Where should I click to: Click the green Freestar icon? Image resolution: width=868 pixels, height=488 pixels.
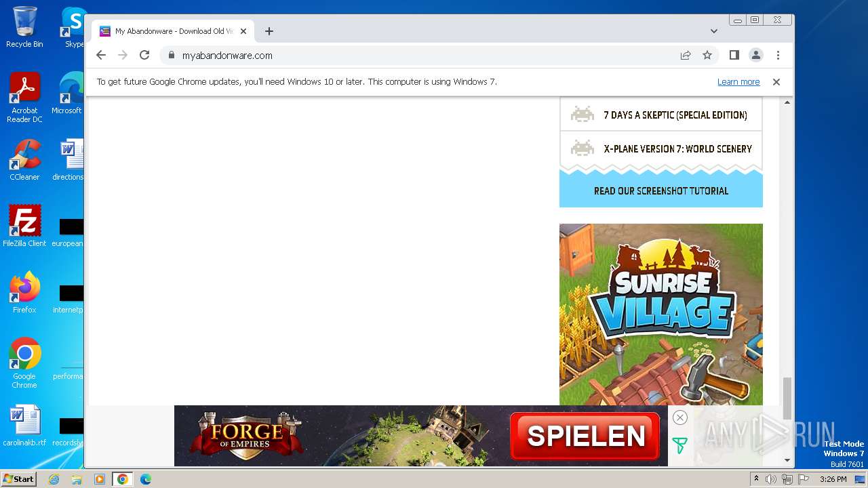click(679, 445)
